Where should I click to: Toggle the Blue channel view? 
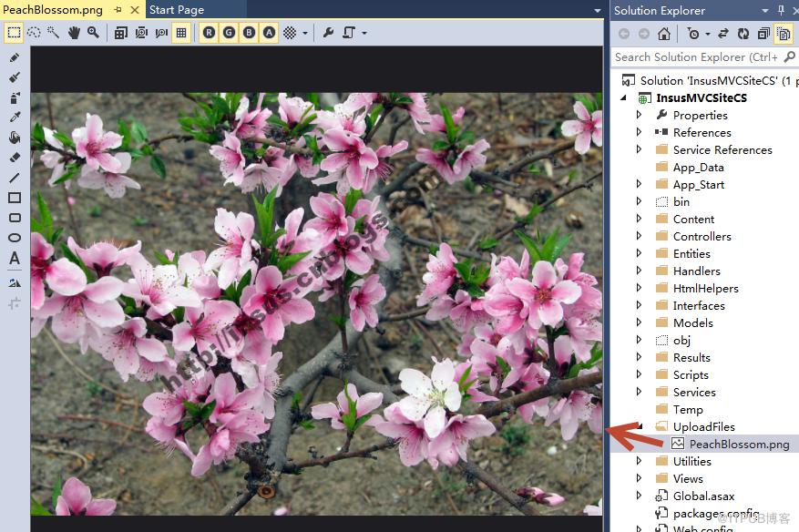click(250, 33)
